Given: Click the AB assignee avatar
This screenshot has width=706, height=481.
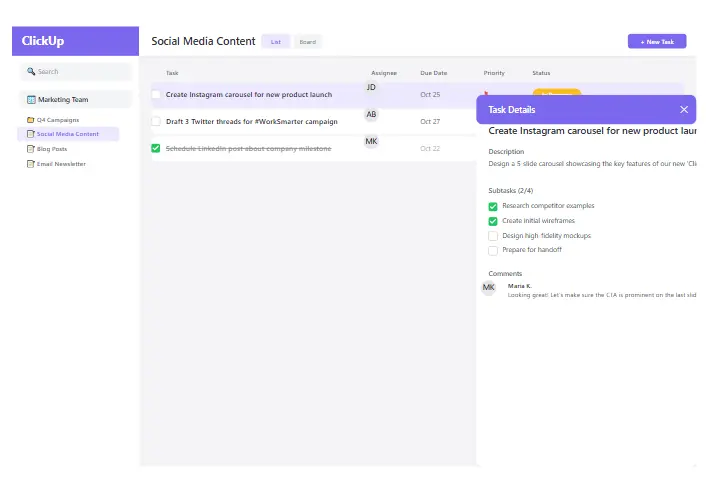Looking at the screenshot, I should [371, 114].
